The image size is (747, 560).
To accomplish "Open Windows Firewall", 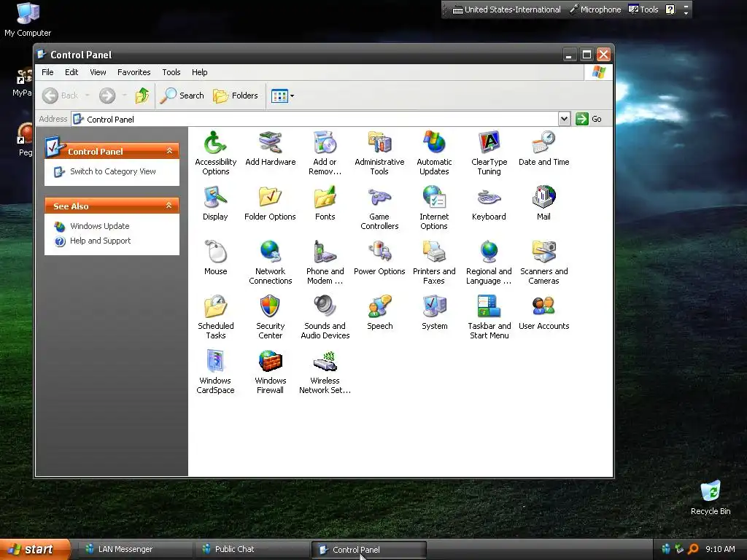I will (270, 371).
